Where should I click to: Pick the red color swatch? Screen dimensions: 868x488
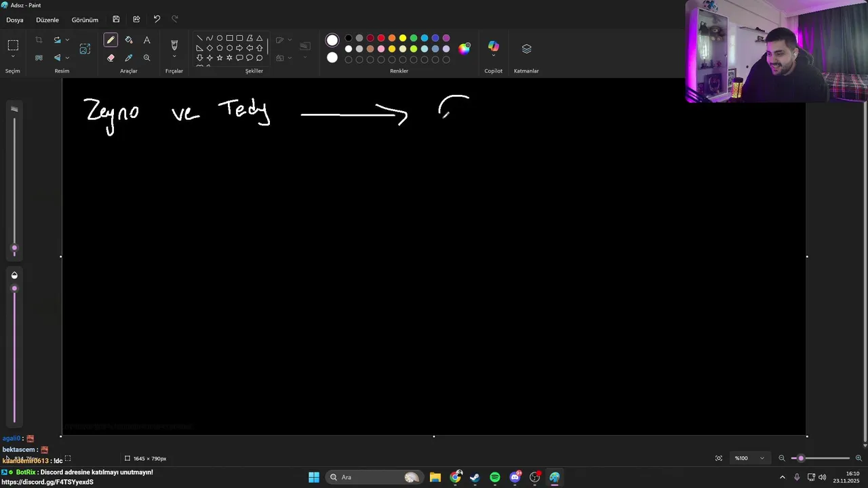pos(381,38)
